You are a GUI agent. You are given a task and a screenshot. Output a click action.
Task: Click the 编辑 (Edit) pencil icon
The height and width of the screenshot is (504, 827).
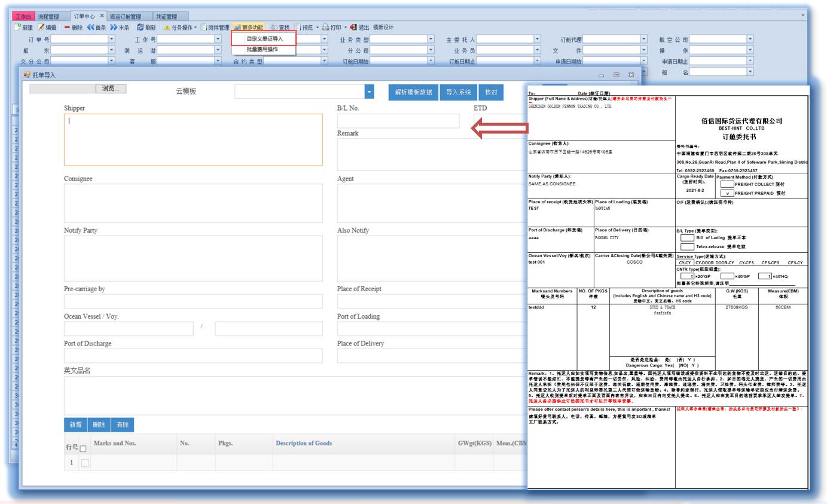click(x=41, y=28)
